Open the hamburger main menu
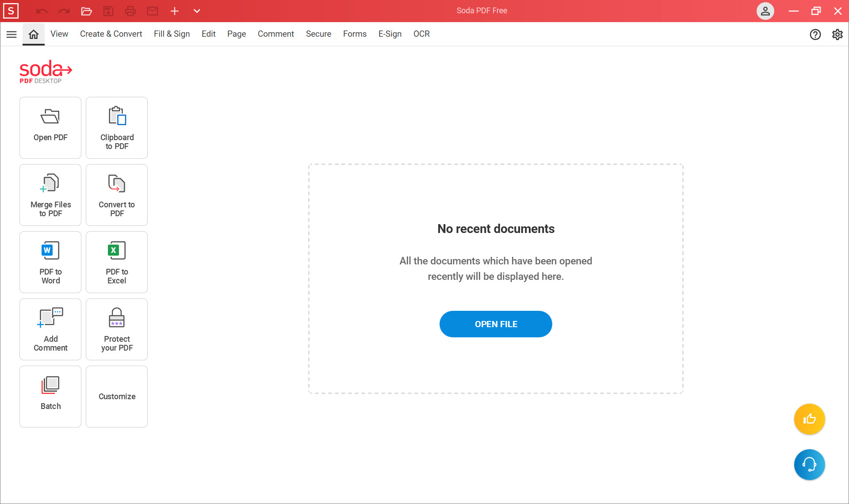 coord(11,34)
